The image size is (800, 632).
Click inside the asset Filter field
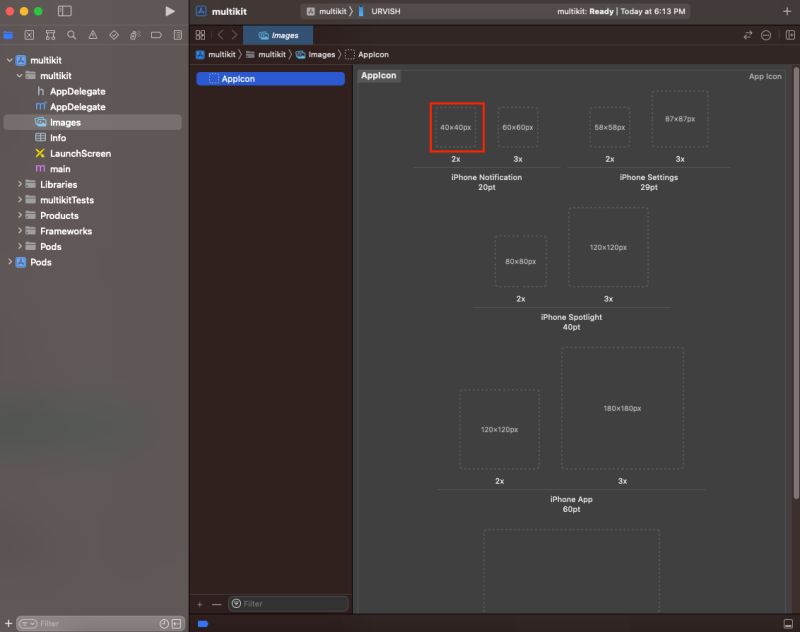(290, 603)
